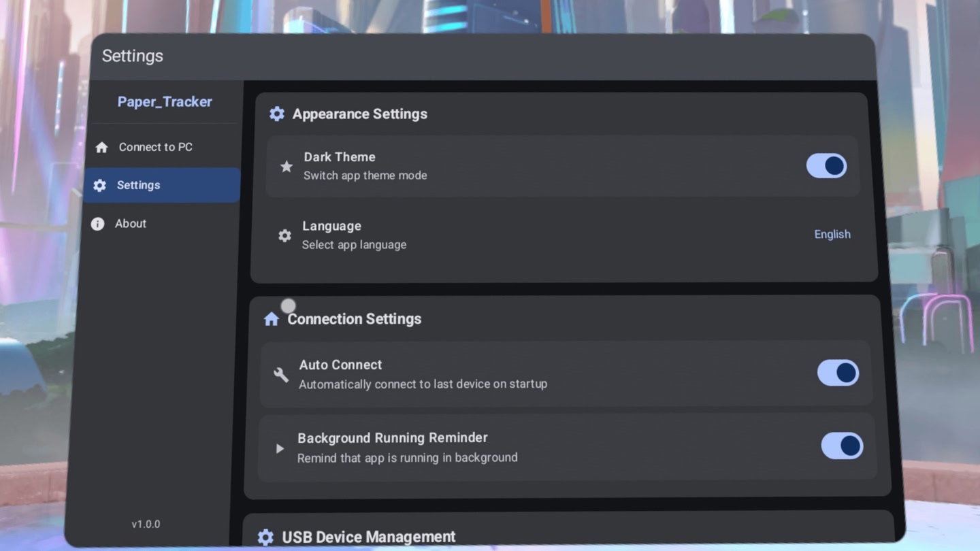Go to the About page
Screen dimensions: 980x551
tap(131, 223)
